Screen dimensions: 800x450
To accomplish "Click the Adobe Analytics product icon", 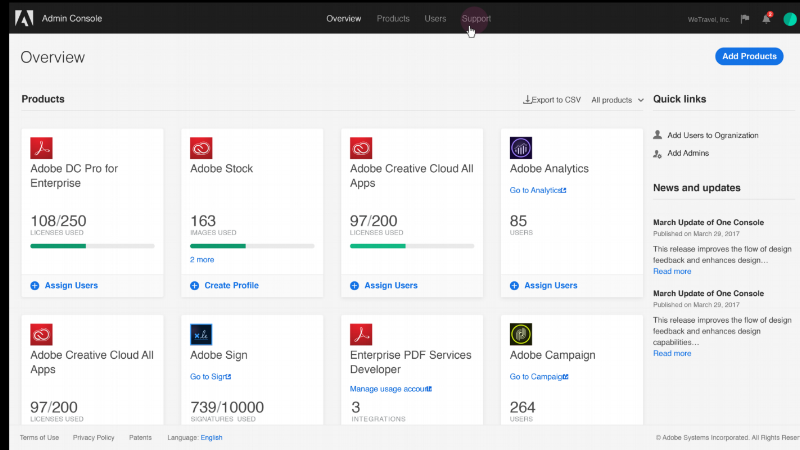I will (521, 148).
